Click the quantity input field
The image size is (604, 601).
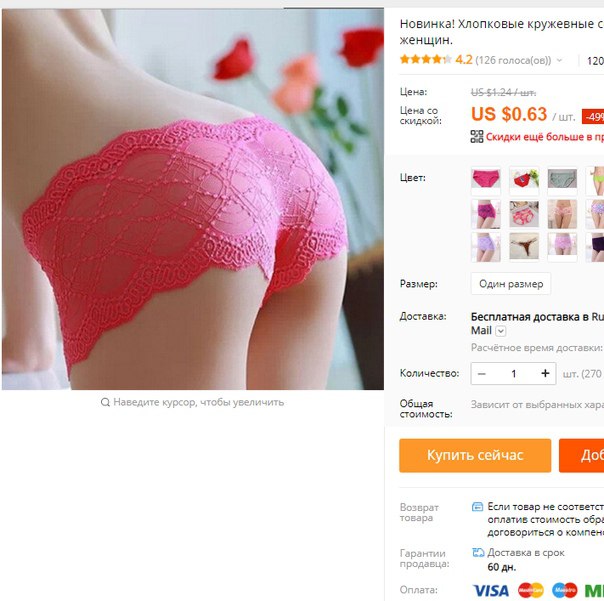click(513, 374)
